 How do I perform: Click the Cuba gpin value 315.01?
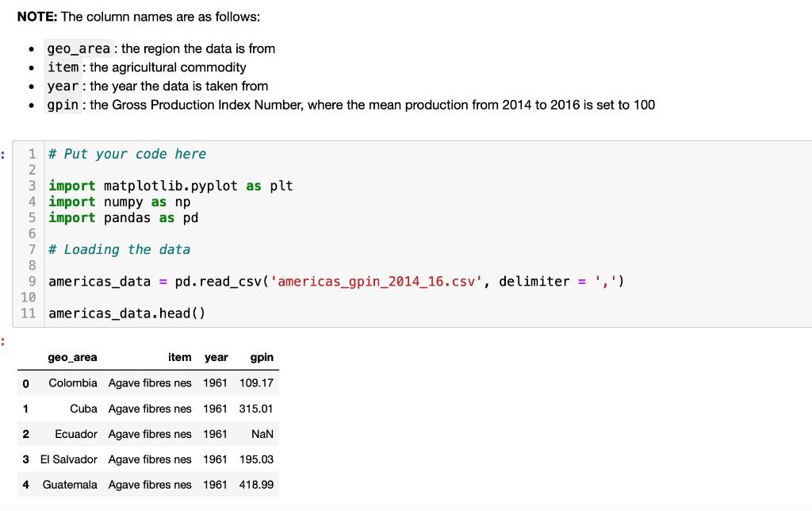[x=257, y=408]
